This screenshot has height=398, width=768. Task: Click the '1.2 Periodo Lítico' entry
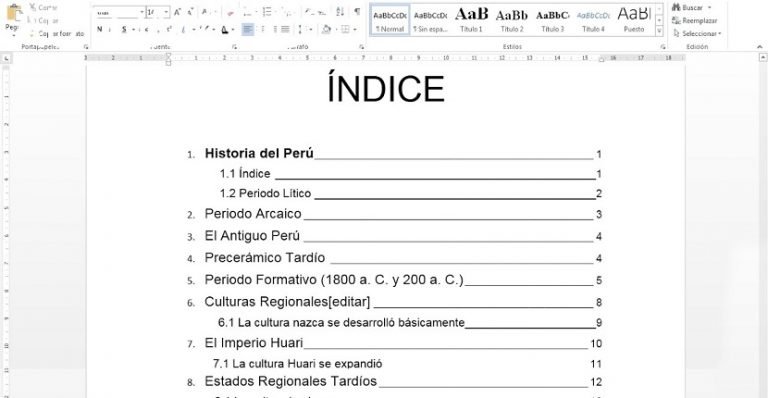pos(265,193)
